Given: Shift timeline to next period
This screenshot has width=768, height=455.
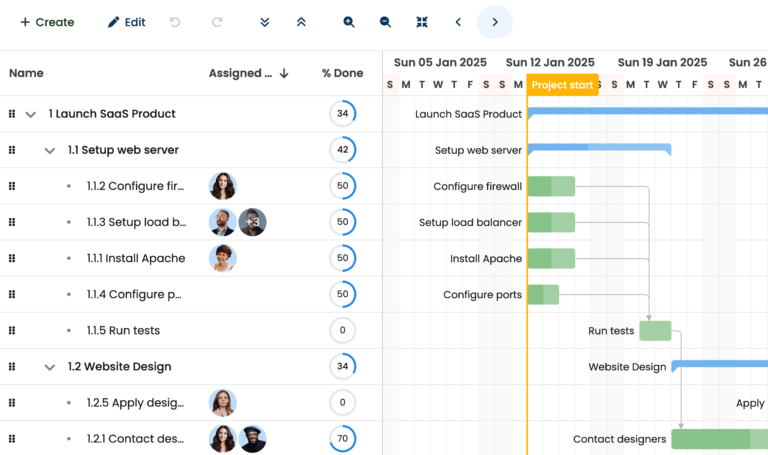Looking at the screenshot, I should click(x=495, y=22).
